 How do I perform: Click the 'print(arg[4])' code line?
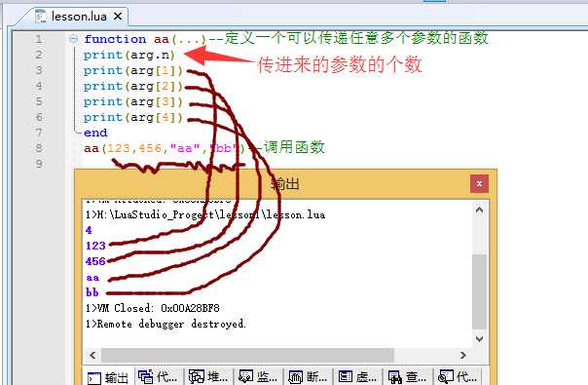pos(132,118)
